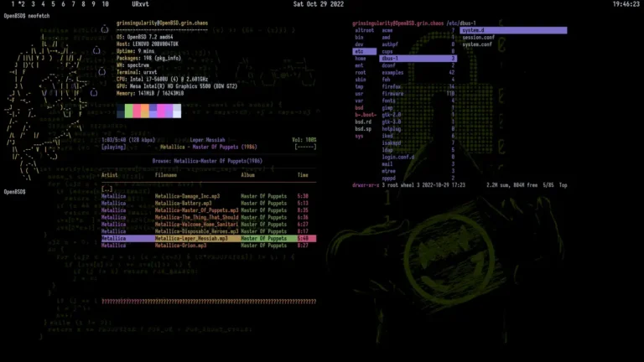Open cups folder in ranger

[x=387, y=51]
